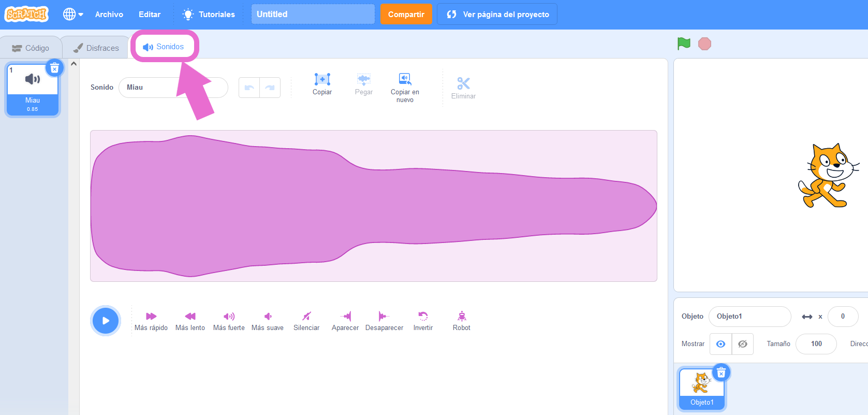Open the language globe dropdown
868x415 pixels.
click(73, 15)
